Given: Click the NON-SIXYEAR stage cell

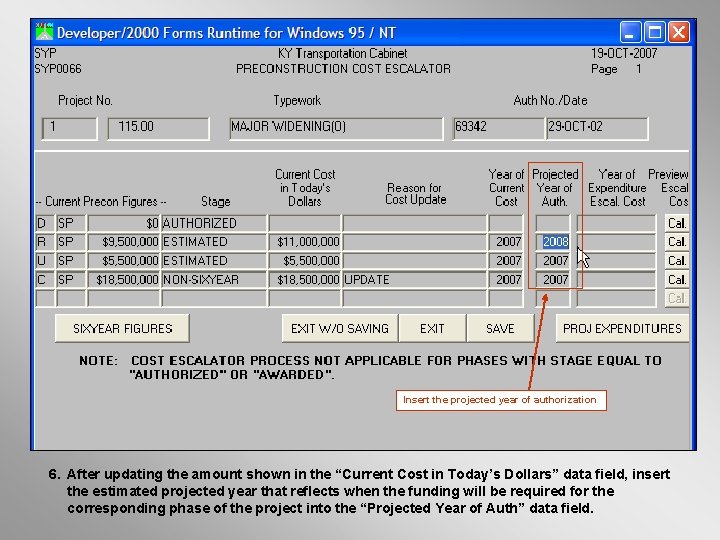Looking at the screenshot, I should [x=214, y=280].
